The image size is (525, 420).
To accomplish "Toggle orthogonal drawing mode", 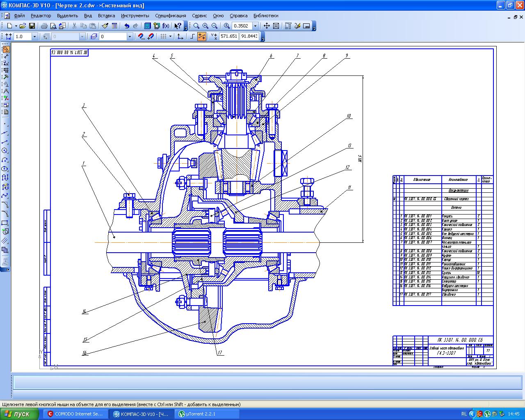I will point(192,37).
